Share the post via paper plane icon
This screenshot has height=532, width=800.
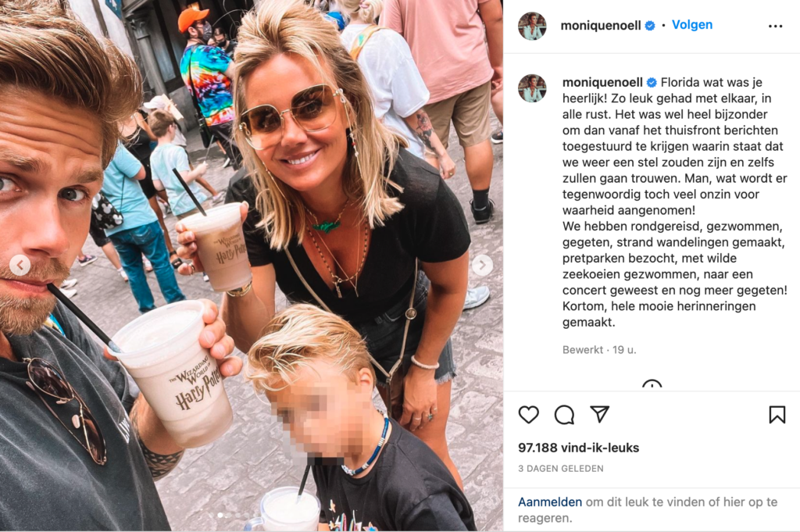pos(599,414)
